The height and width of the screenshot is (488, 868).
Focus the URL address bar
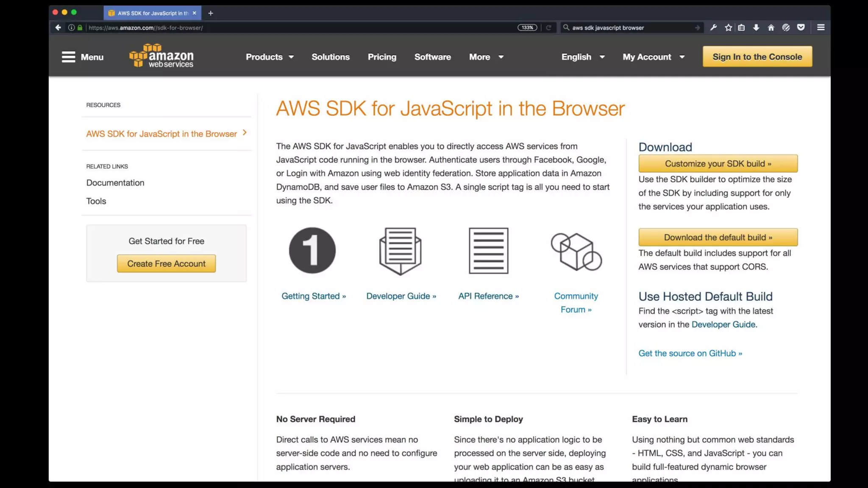[x=297, y=28]
